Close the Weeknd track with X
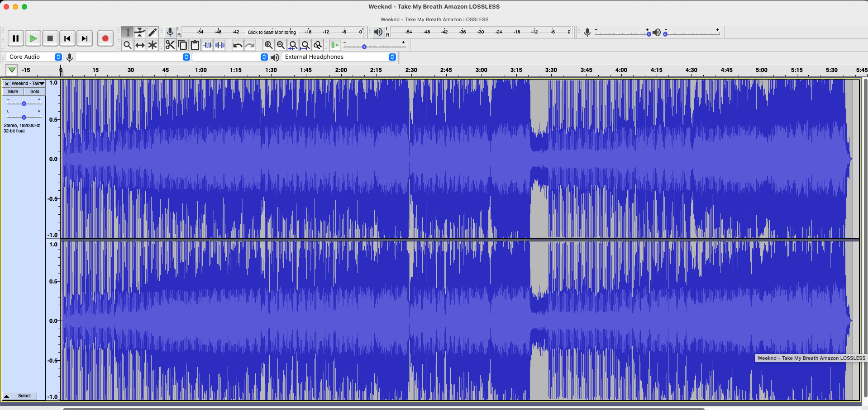This screenshot has height=410, width=868. pos(6,84)
